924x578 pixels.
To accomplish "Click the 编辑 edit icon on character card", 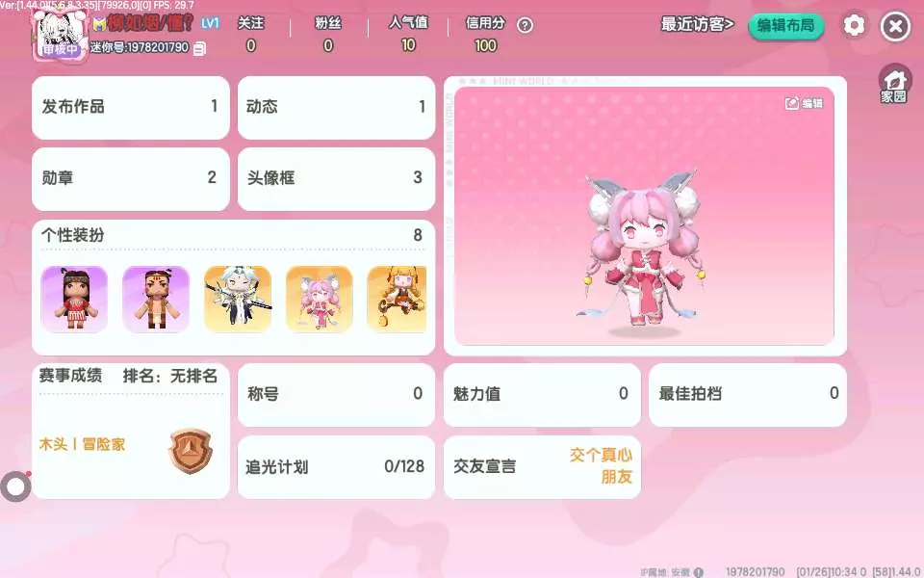I will coord(804,103).
